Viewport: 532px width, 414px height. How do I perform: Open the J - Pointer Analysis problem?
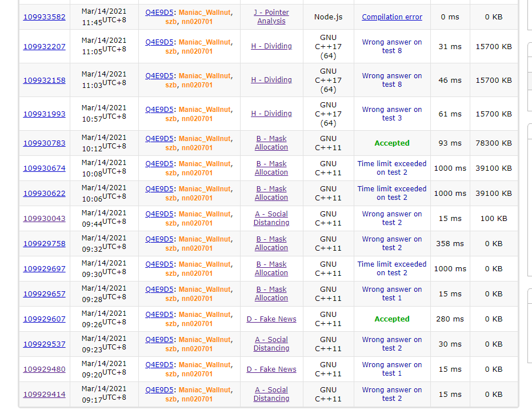click(x=271, y=17)
